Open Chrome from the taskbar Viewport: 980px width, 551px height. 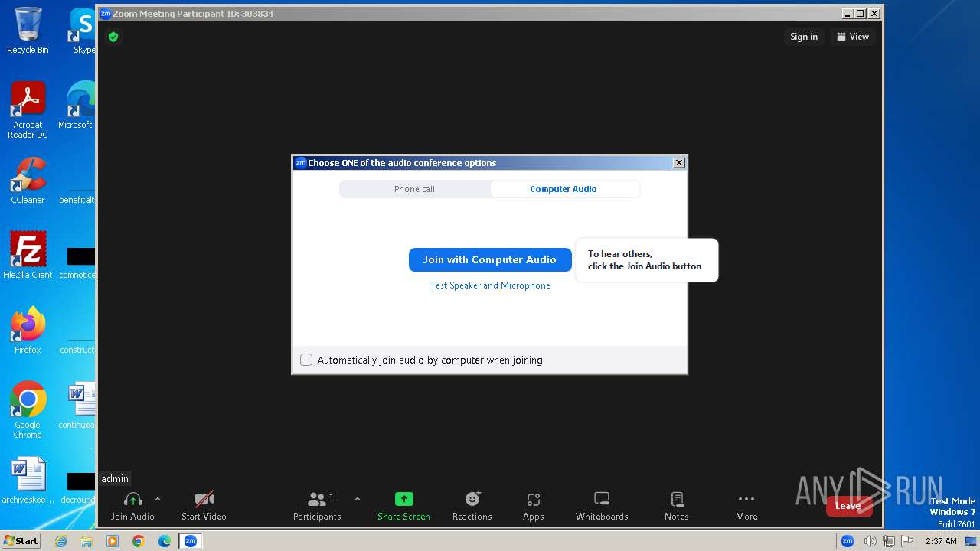click(x=138, y=541)
